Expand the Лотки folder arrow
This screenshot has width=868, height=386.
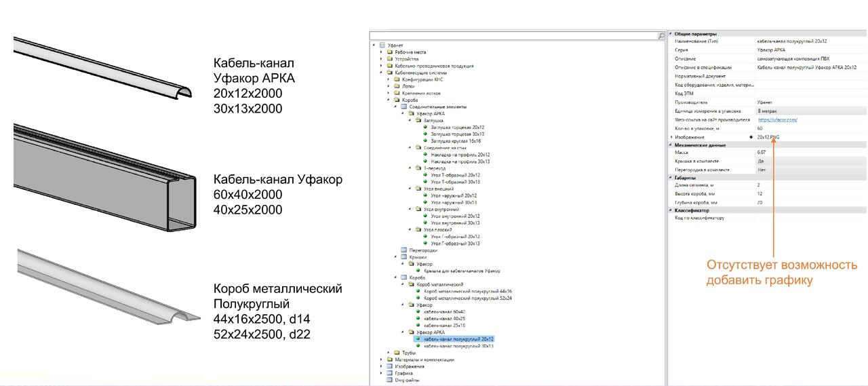coord(389,86)
